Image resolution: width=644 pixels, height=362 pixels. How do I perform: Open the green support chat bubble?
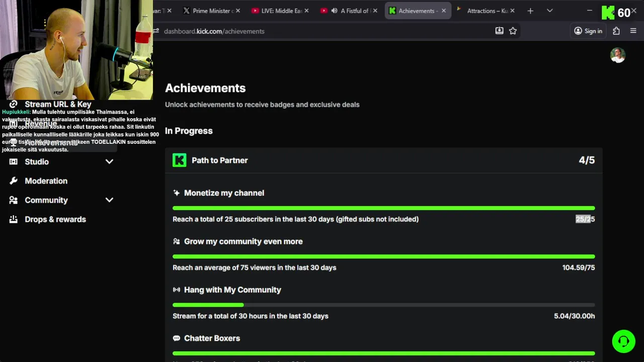point(623,341)
